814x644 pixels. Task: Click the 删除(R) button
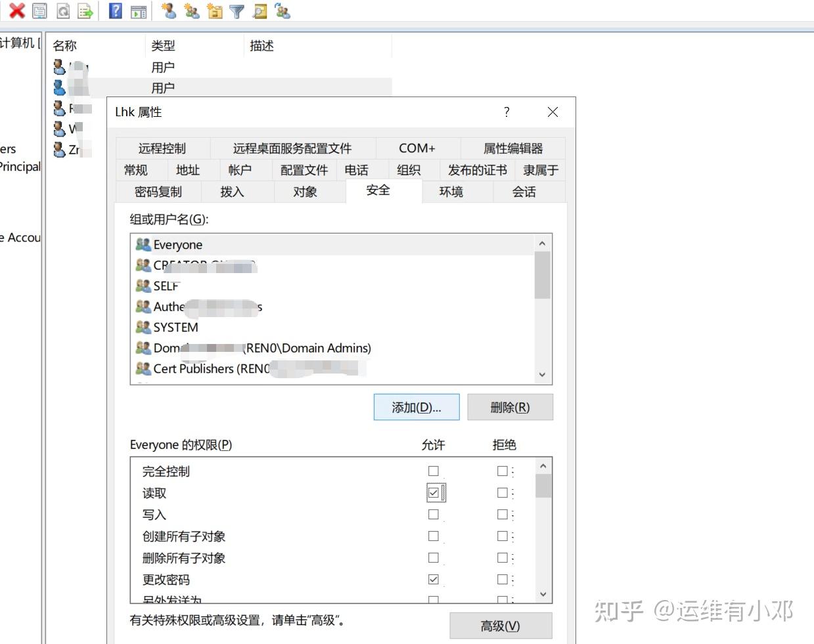pyautogui.click(x=510, y=407)
